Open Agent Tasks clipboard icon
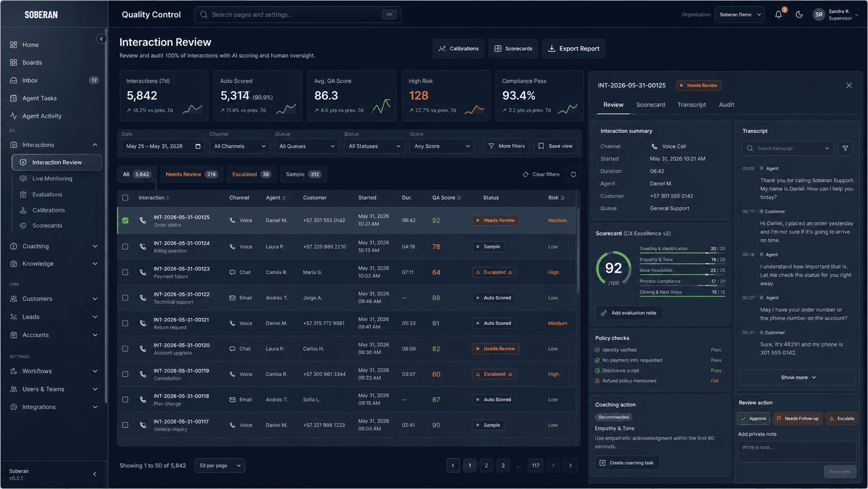868x489 pixels. pyautogui.click(x=13, y=98)
